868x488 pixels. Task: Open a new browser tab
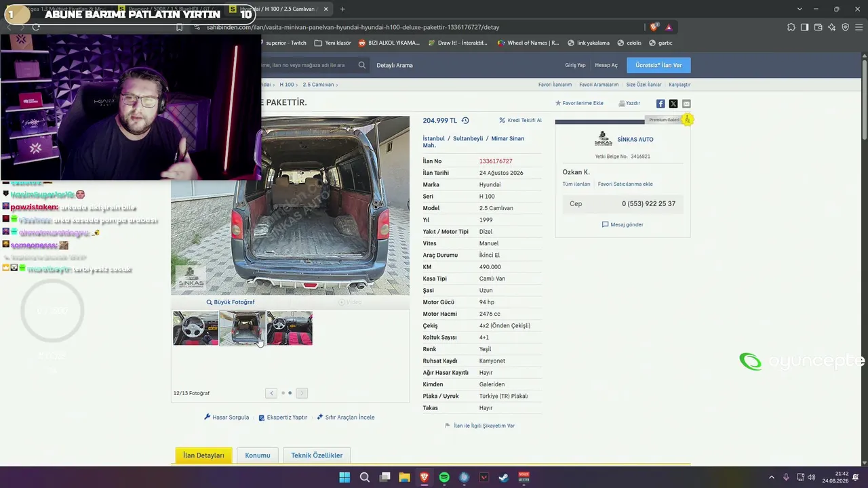click(x=342, y=9)
